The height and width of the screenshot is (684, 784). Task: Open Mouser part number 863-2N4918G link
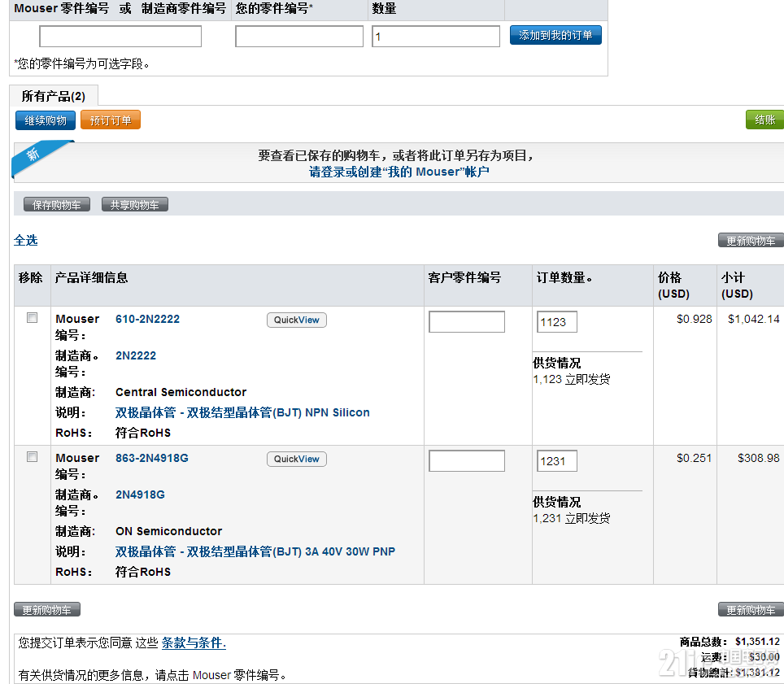[x=152, y=458]
